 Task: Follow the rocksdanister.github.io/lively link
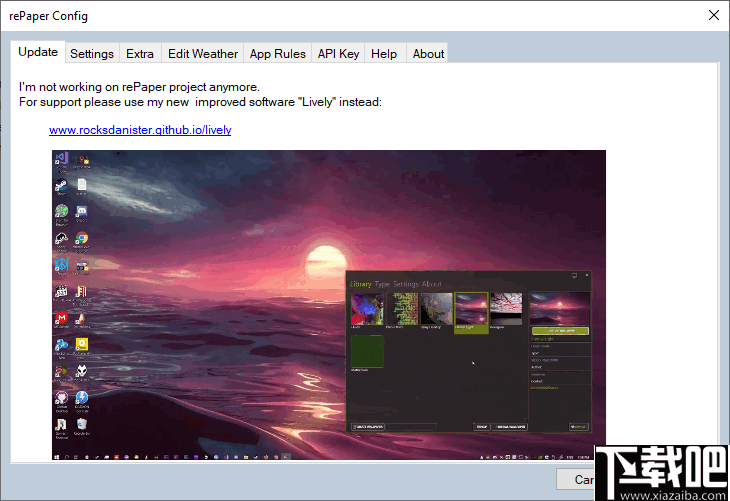[140, 130]
